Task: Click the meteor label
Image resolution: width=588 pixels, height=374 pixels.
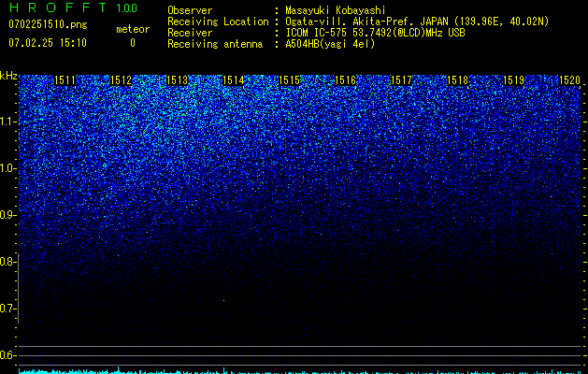Action: click(133, 29)
